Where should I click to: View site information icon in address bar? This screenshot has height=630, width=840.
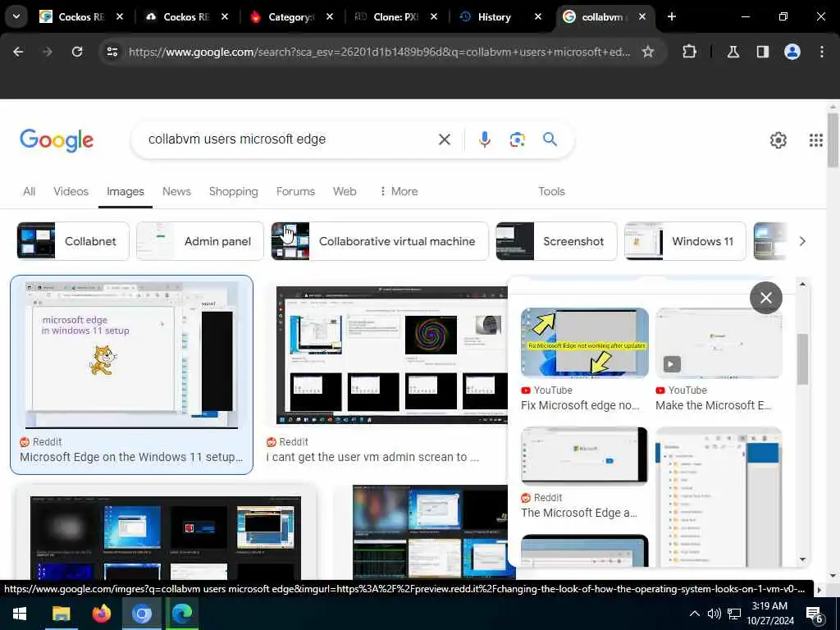click(112, 52)
